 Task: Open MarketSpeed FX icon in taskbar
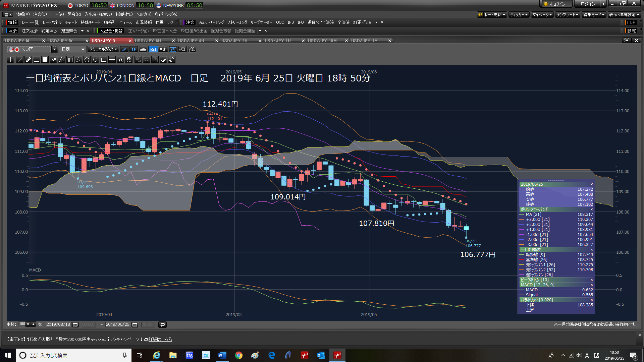tap(337, 355)
